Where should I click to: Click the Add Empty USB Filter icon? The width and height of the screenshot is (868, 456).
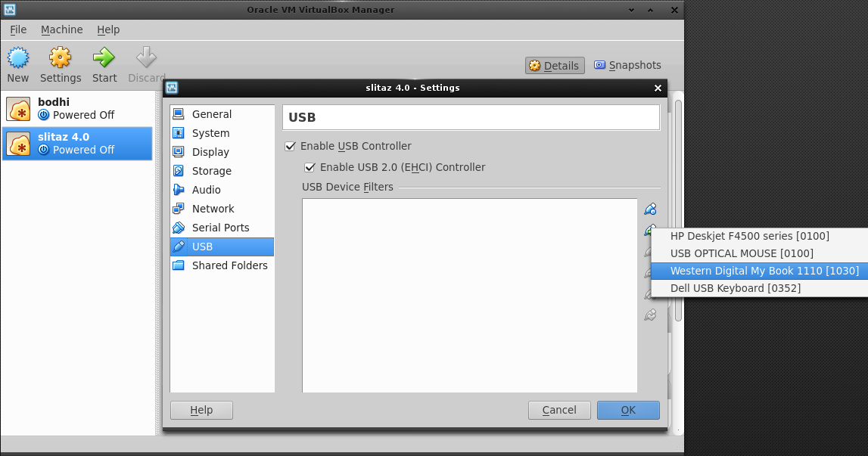point(650,209)
